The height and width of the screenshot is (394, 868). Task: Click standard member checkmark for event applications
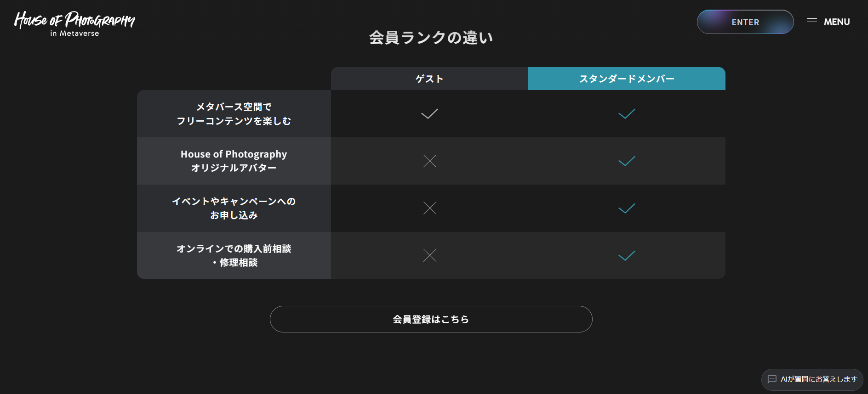pyautogui.click(x=627, y=208)
